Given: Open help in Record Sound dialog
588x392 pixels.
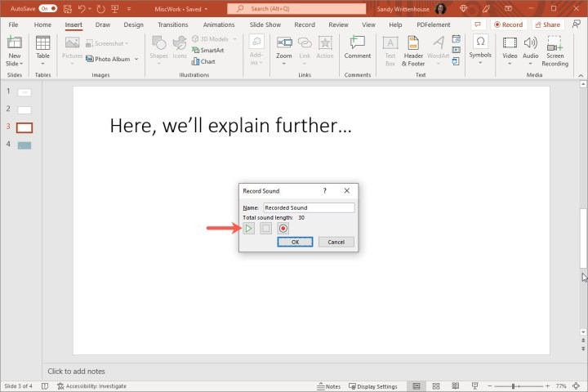Looking at the screenshot, I should 325,190.
